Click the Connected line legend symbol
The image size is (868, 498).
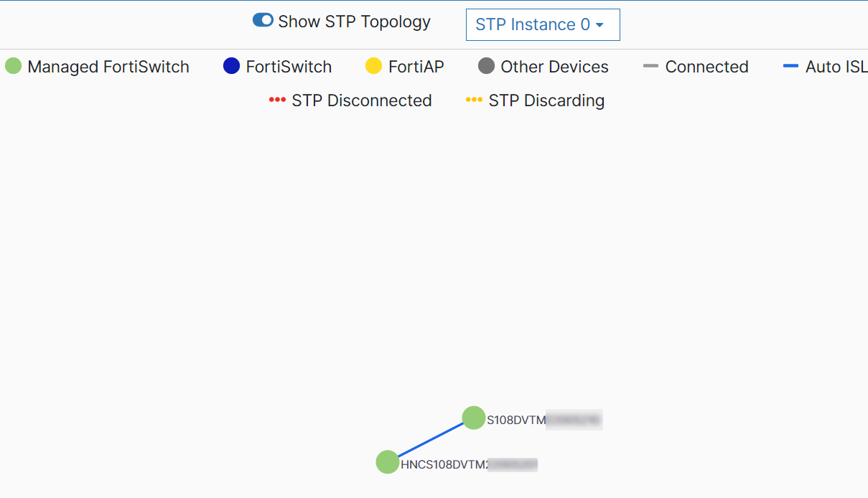(x=650, y=66)
